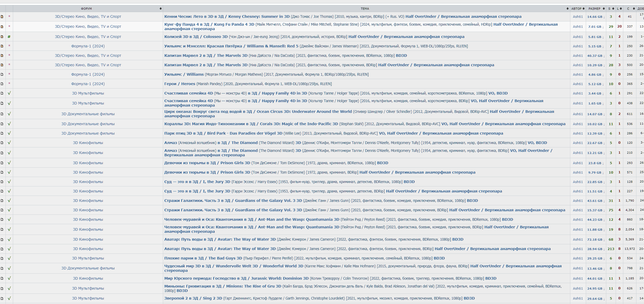
Task: Click checkmark status icon in Wonderful World row
Action: click(x=9, y=268)
